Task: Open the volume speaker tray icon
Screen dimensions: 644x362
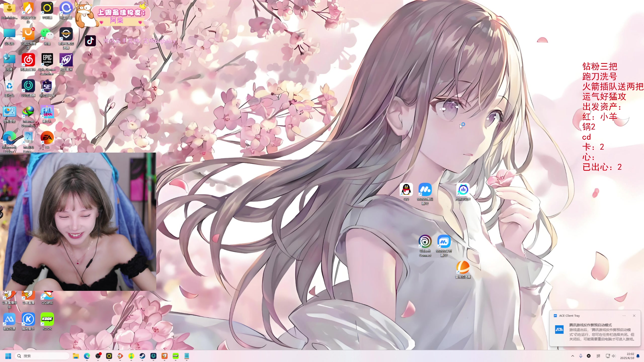Action: 614,356
